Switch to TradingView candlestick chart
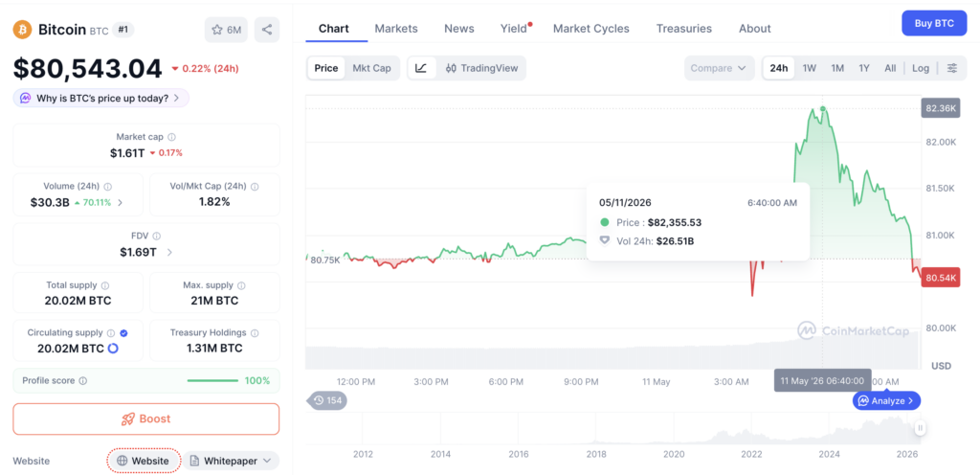 pyautogui.click(x=482, y=68)
